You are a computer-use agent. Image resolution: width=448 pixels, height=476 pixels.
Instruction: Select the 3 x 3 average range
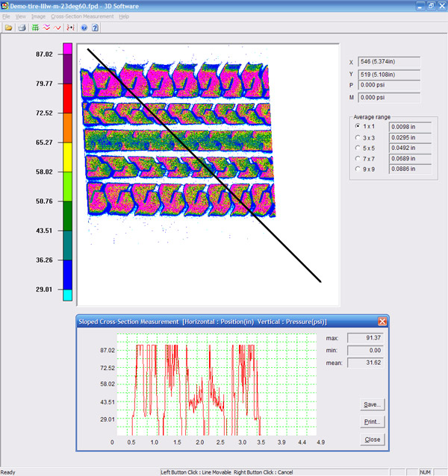pos(358,137)
